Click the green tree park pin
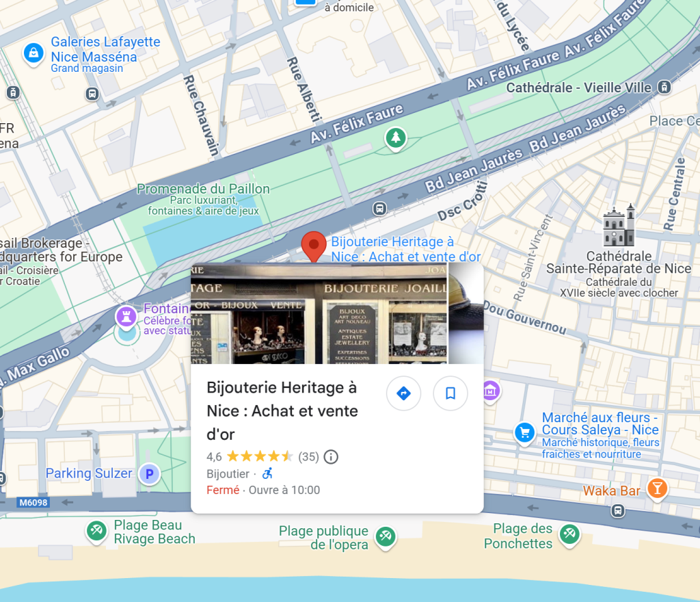700x602 pixels. pos(396,139)
